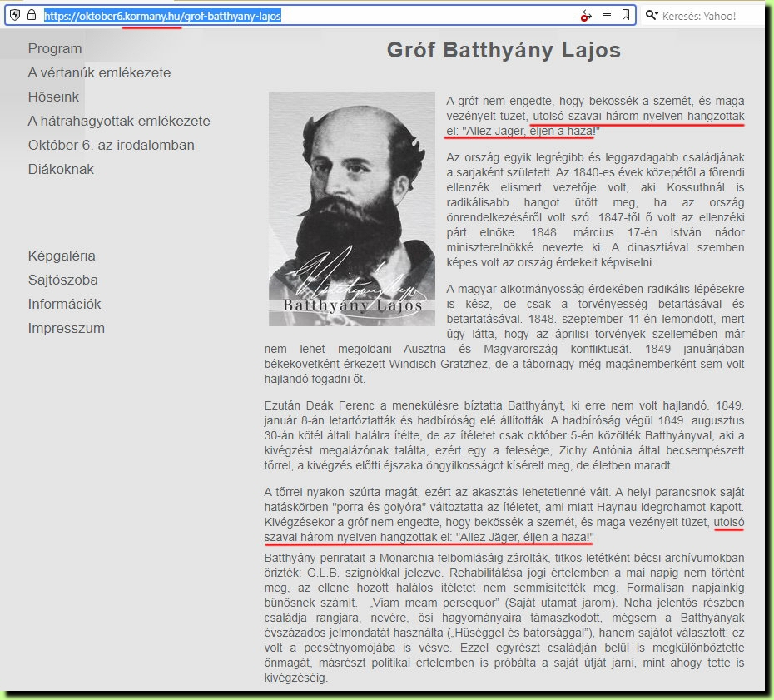The width and height of the screenshot is (774, 700).
Task: Click the word "Windisch-Grätzhez" in the paragraph
Action: (x=440, y=365)
